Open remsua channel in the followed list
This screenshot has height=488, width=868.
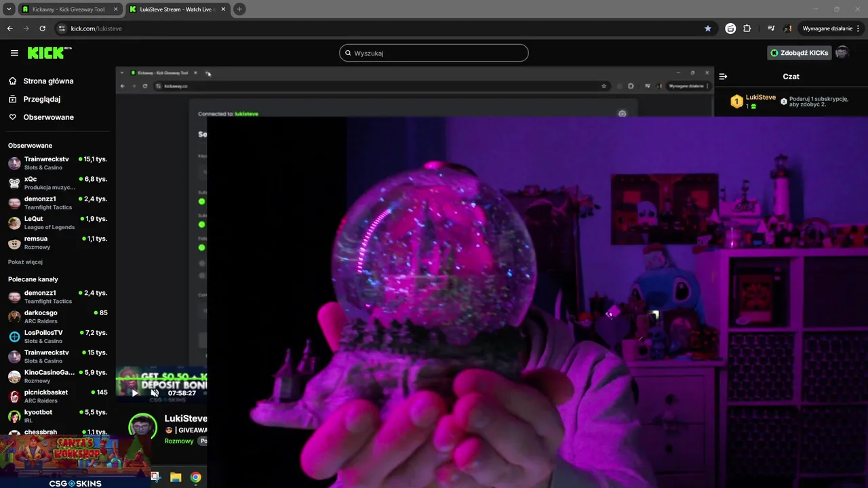click(58, 243)
